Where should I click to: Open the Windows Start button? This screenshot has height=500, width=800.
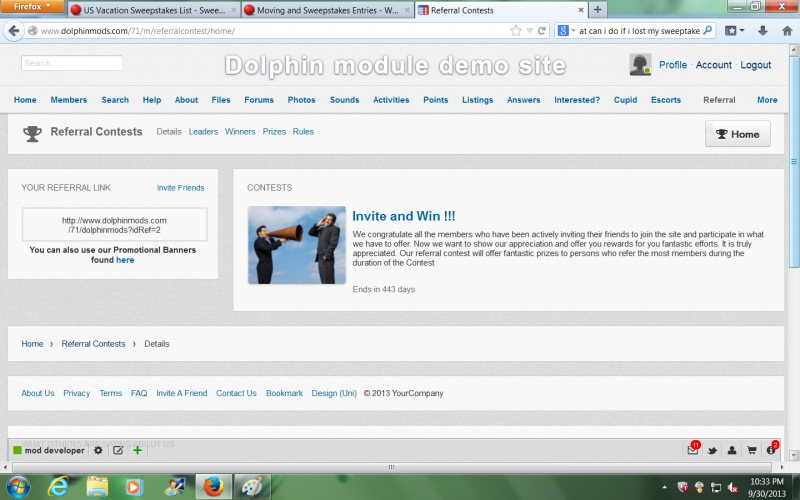(18, 487)
